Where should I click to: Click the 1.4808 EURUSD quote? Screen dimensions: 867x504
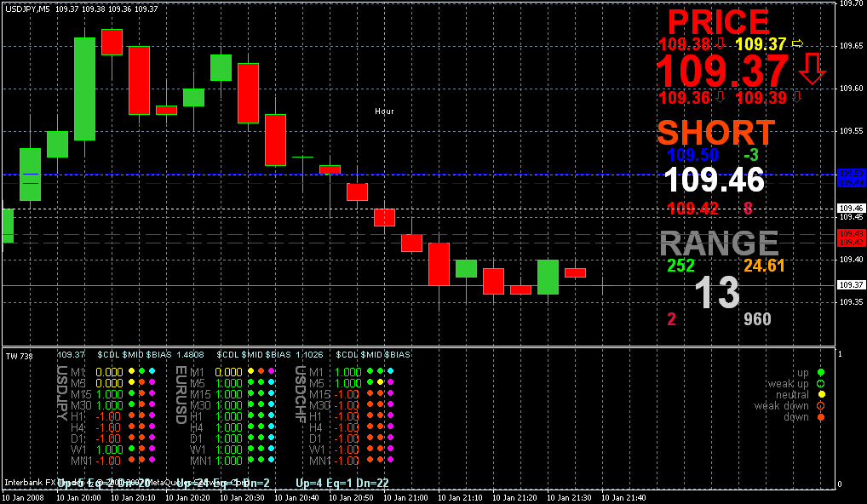tap(190, 355)
